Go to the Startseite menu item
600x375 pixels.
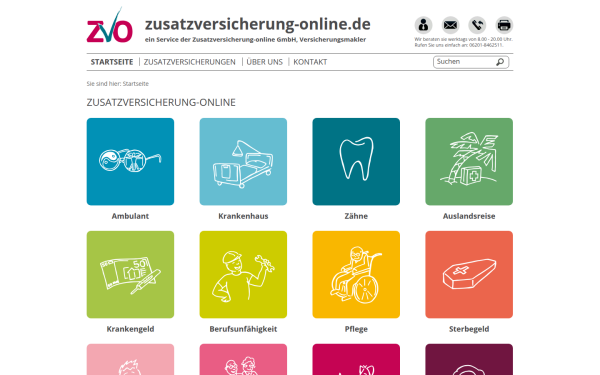(x=112, y=62)
